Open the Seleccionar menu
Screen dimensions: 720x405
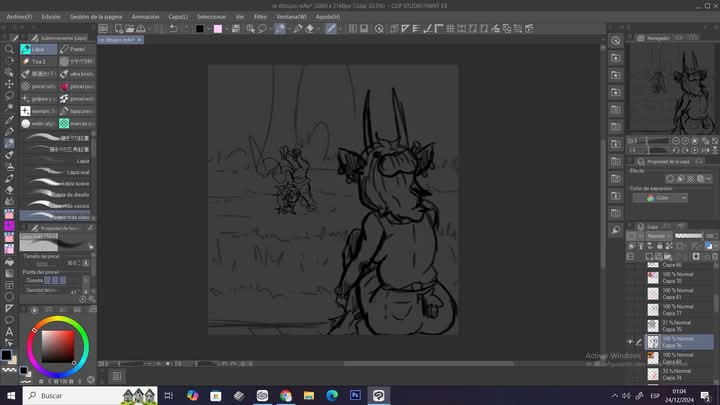click(211, 17)
